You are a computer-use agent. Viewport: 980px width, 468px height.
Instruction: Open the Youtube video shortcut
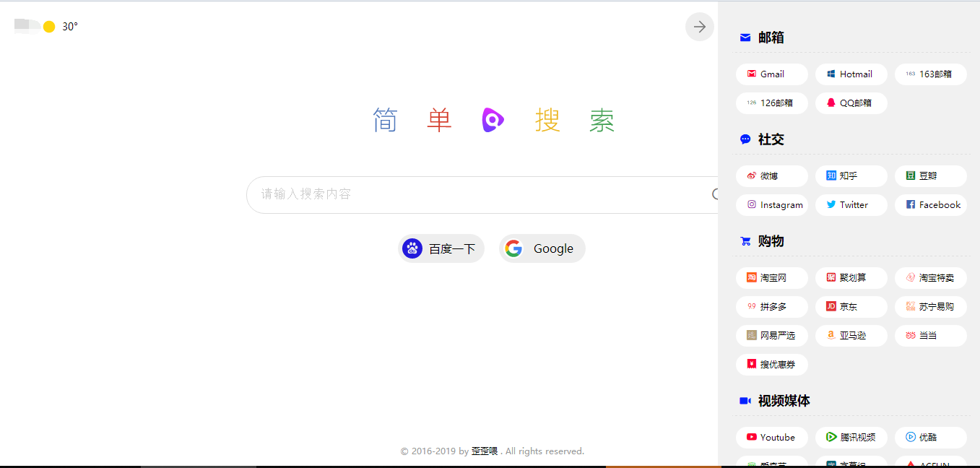tap(772, 438)
